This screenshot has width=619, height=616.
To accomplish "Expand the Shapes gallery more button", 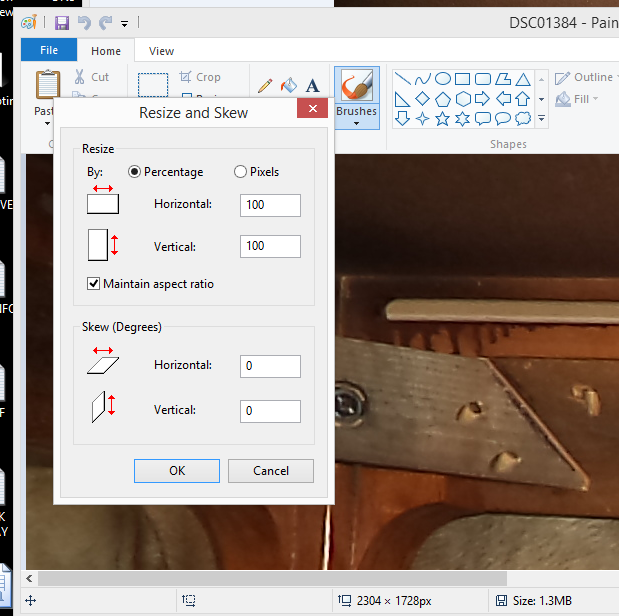I will point(542,118).
